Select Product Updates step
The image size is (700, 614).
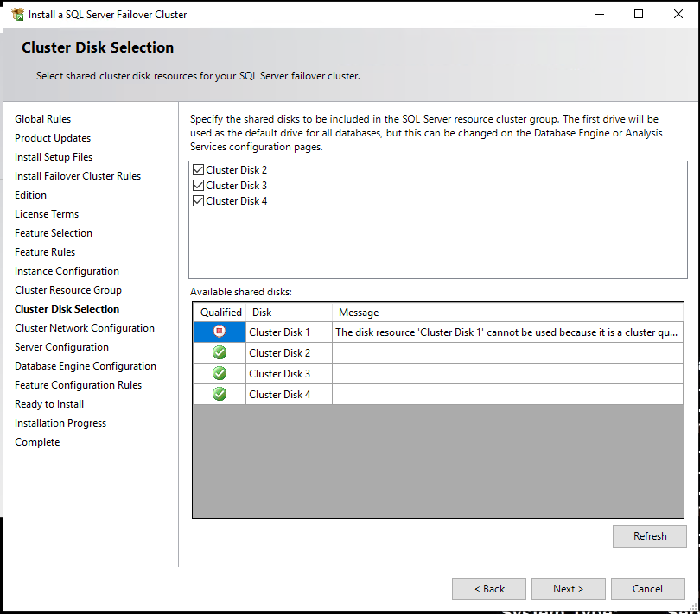click(x=53, y=138)
